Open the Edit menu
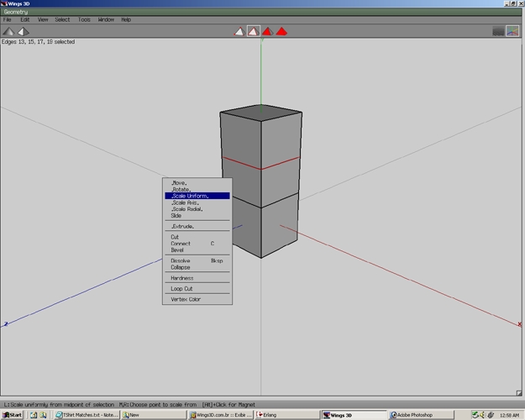Screen dimensions: 525x420 click(x=24, y=20)
